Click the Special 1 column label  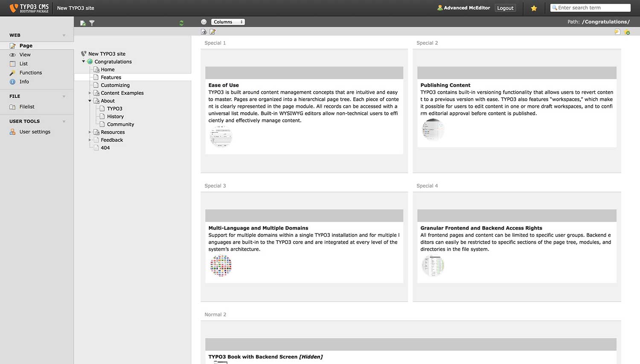point(215,43)
